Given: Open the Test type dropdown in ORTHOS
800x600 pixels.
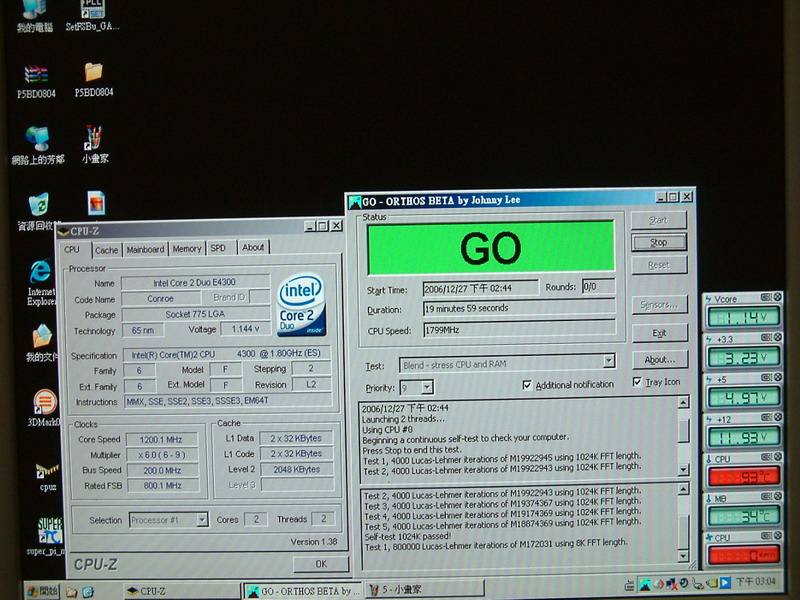Looking at the screenshot, I should click(x=609, y=361).
